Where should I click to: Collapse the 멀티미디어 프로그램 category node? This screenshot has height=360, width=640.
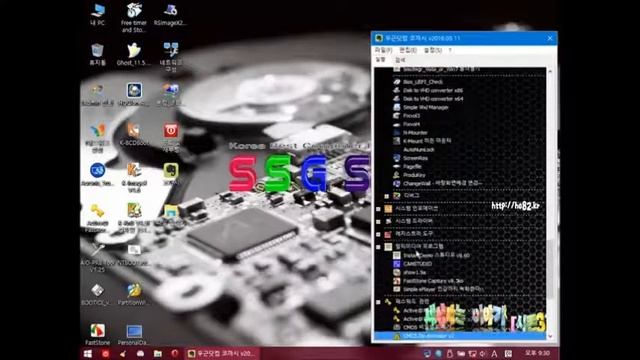pyautogui.click(x=378, y=247)
